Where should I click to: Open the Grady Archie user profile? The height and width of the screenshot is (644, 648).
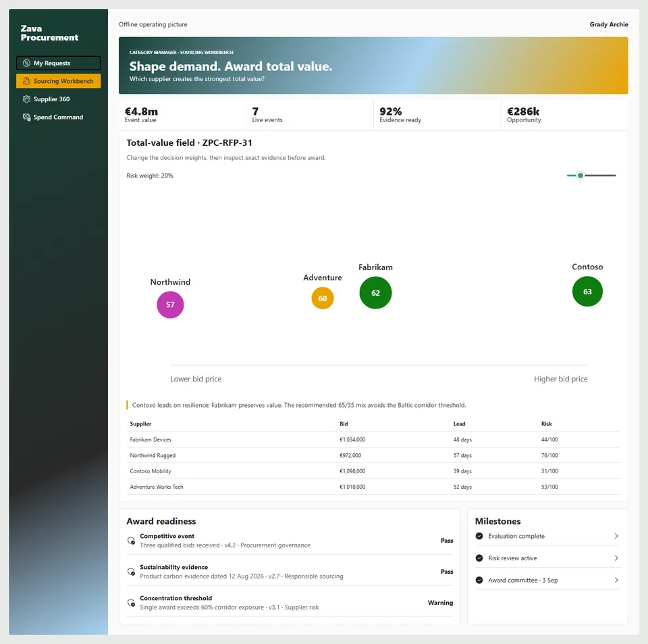[609, 24]
